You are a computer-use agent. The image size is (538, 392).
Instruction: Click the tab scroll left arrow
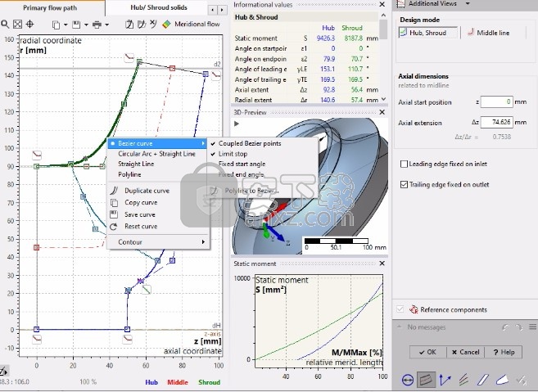(213, 10)
